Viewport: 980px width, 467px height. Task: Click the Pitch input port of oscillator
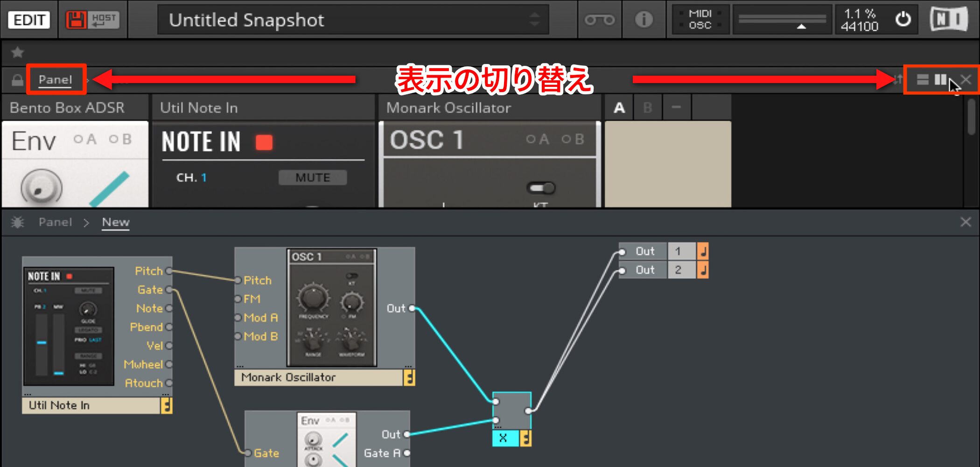coord(238,280)
